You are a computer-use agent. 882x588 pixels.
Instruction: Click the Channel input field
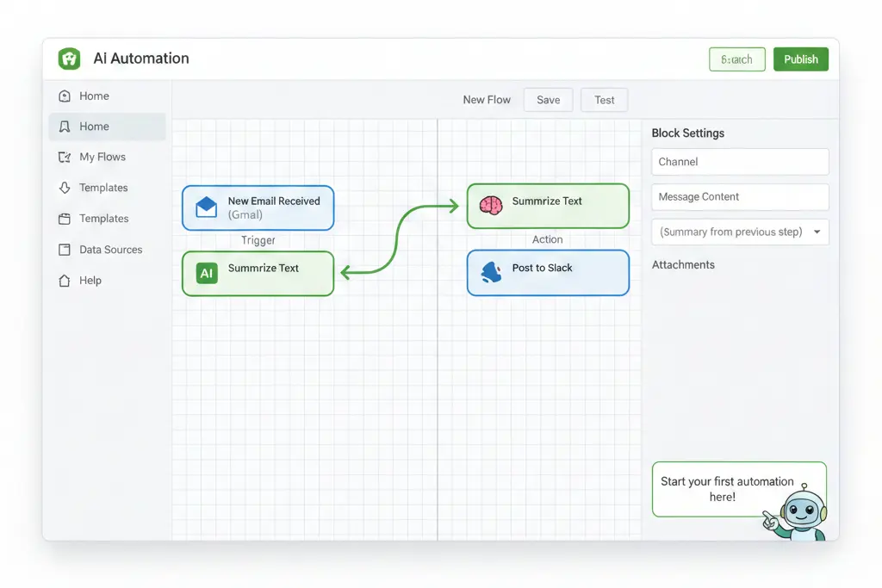tap(739, 162)
